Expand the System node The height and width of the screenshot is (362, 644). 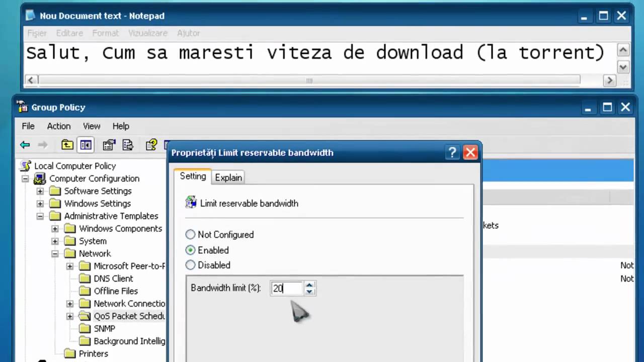coord(55,241)
